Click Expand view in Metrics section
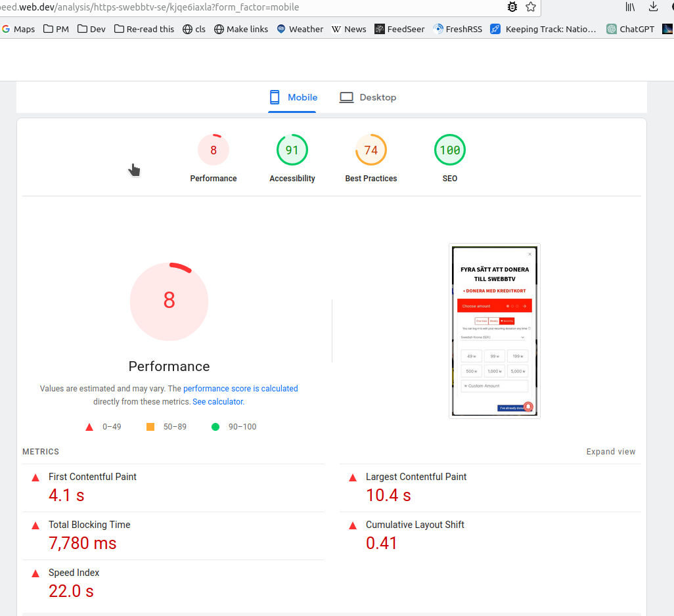This screenshot has width=674, height=616. point(610,452)
